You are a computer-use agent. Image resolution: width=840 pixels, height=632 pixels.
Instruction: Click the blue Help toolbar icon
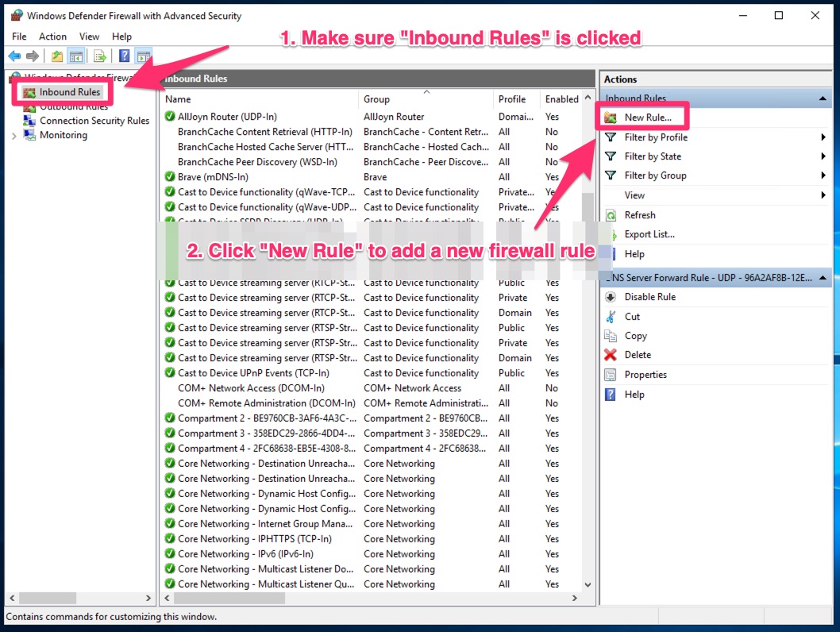tap(124, 56)
